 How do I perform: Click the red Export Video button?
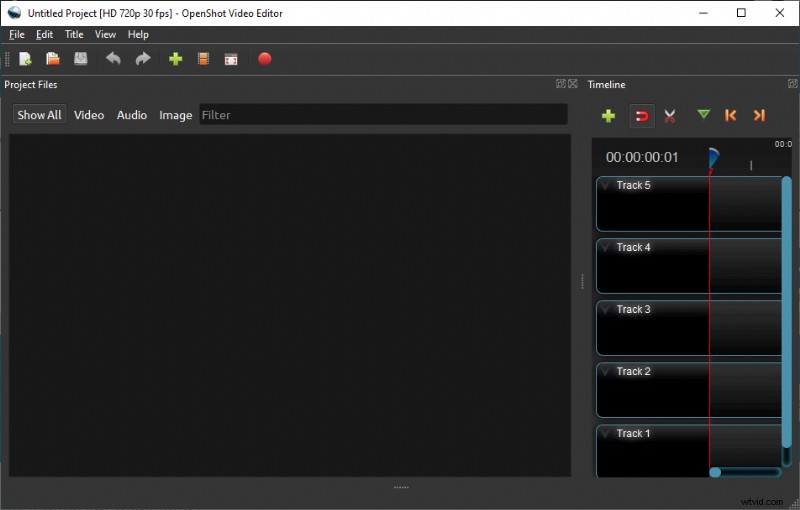pos(265,59)
